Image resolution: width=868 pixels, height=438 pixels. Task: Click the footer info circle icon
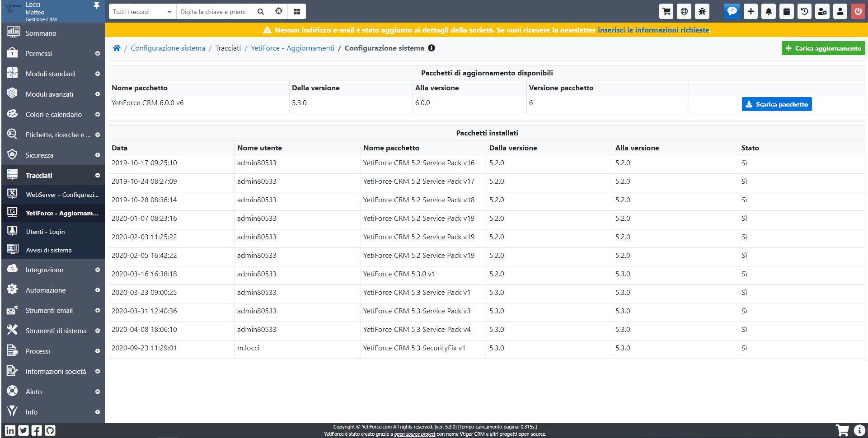pos(859,430)
